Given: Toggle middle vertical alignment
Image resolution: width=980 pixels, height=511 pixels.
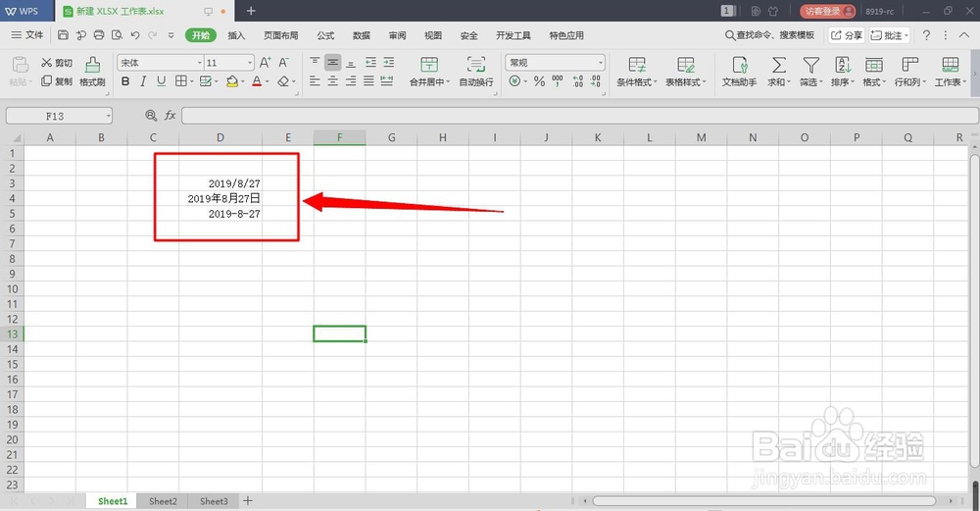Looking at the screenshot, I should coord(332,62).
